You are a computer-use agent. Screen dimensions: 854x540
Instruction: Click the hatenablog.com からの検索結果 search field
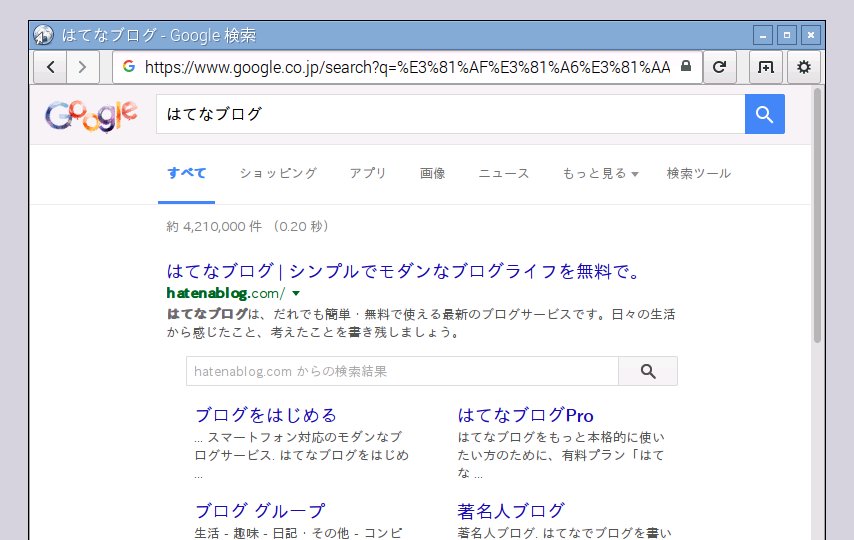pyautogui.click(x=402, y=371)
